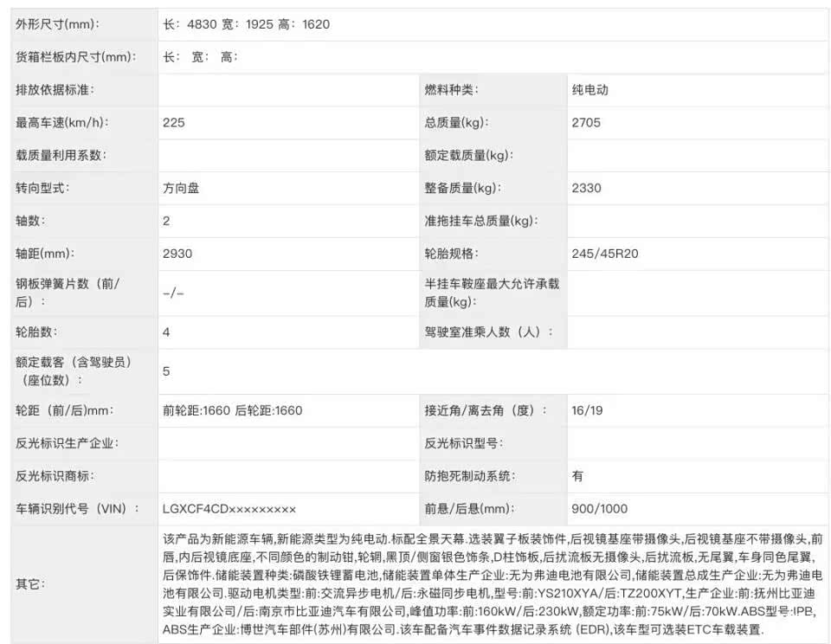Click the empty 额定载质量 value field
Image resolution: width=831 pixels, height=644 pixels.
697,156
